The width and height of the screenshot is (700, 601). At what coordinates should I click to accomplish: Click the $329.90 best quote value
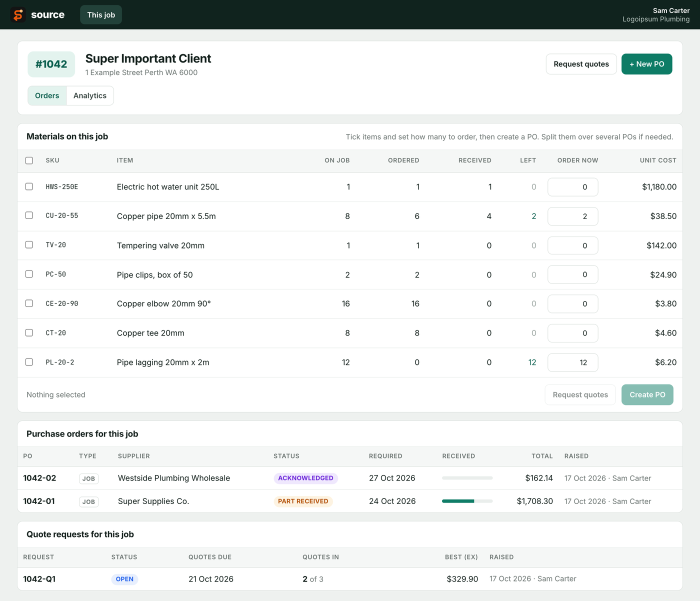(462, 579)
